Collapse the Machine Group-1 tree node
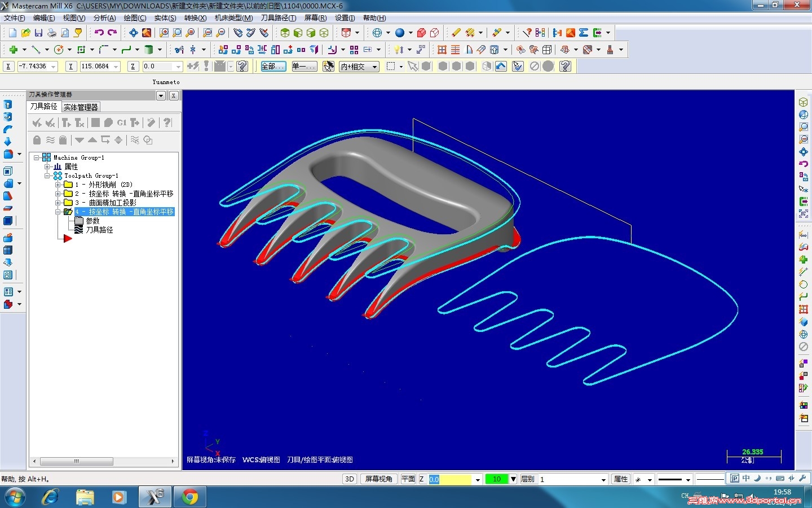 tap(37, 157)
